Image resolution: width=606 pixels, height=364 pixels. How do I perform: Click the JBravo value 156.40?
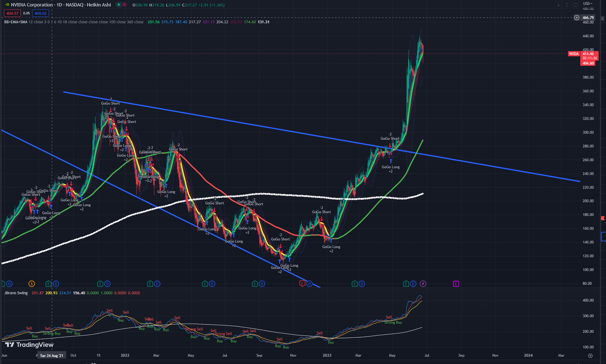79,293
